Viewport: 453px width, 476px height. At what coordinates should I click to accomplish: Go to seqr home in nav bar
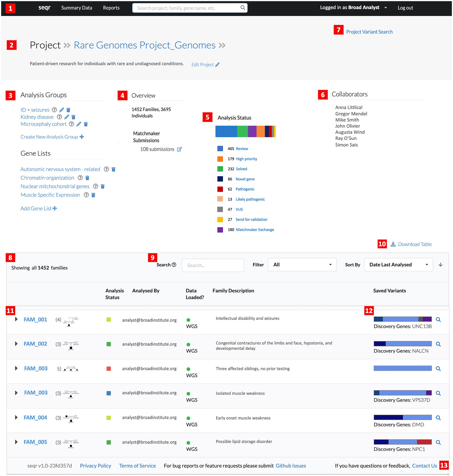pyautogui.click(x=44, y=8)
